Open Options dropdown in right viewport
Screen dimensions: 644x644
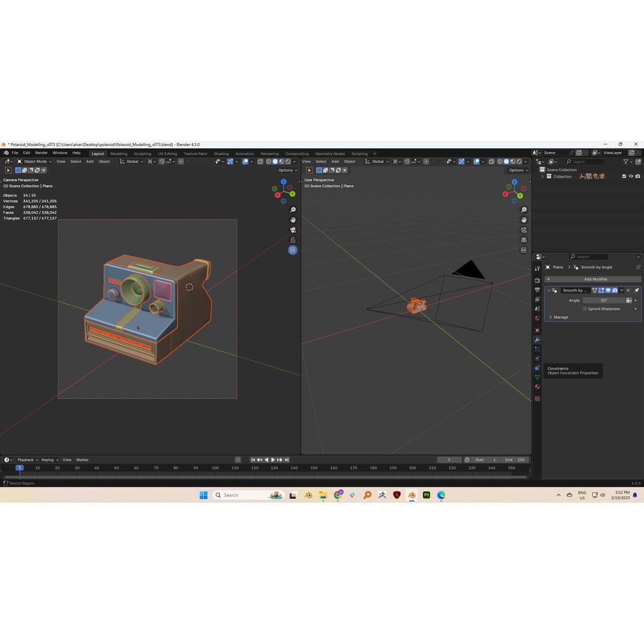pyautogui.click(x=518, y=171)
